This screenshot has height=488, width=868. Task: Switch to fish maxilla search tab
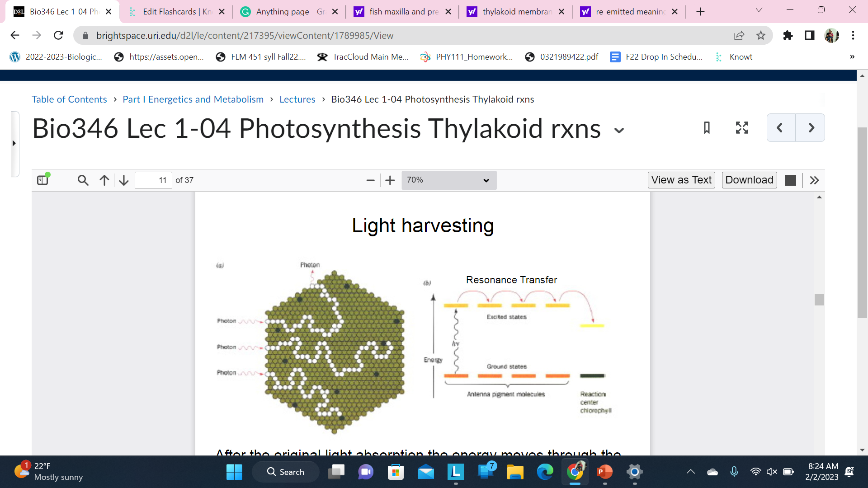(x=403, y=12)
